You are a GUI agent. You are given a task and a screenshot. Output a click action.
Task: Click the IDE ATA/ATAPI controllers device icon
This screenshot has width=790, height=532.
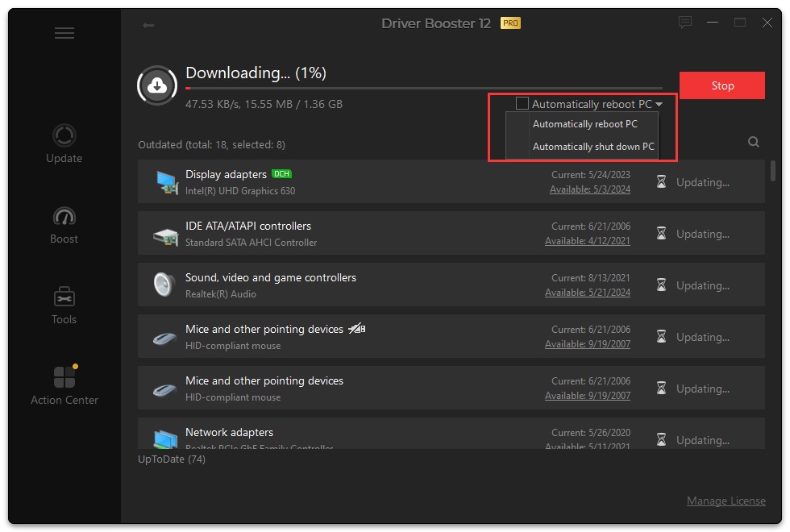(x=166, y=235)
